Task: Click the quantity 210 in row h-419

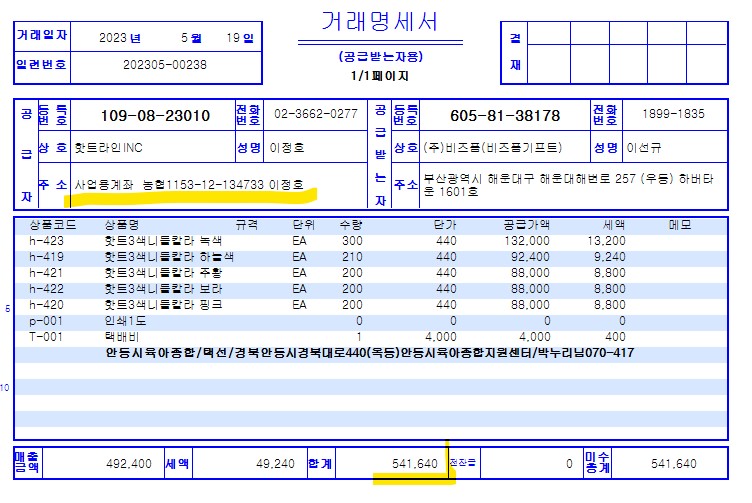Action: [352, 256]
